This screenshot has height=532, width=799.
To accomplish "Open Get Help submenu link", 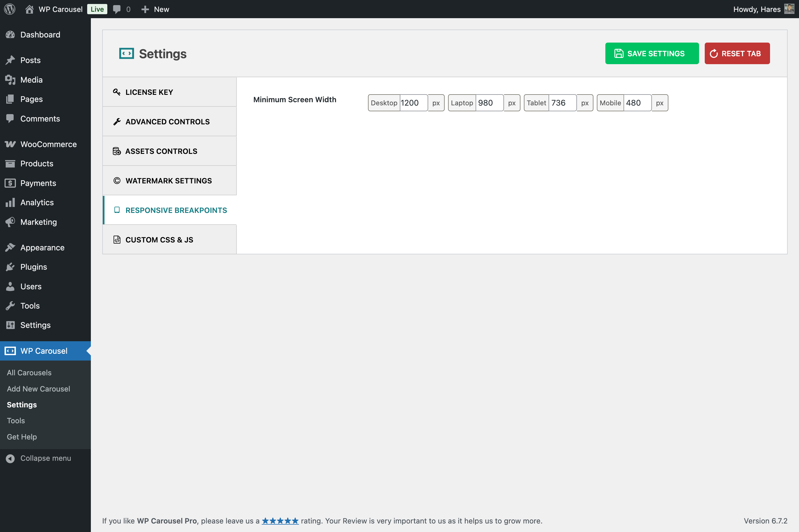I will tap(22, 437).
